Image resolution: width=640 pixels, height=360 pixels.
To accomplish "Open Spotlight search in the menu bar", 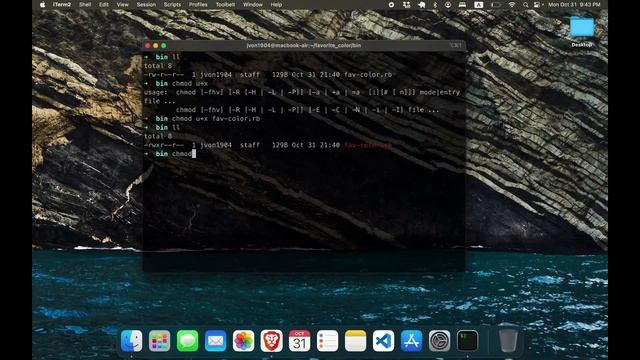I will click(x=525, y=4).
